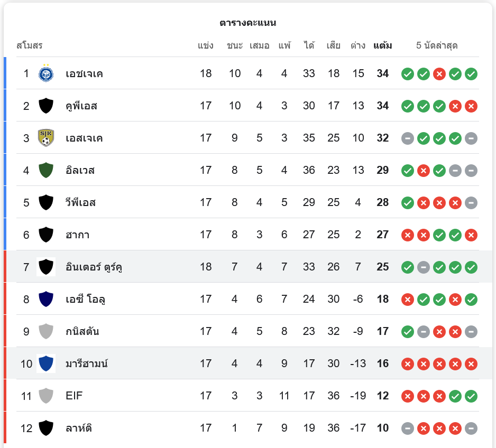This screenshot has height=448, width=496.
Task: Open the เอชเจเค team link
Action: [85, 74]
